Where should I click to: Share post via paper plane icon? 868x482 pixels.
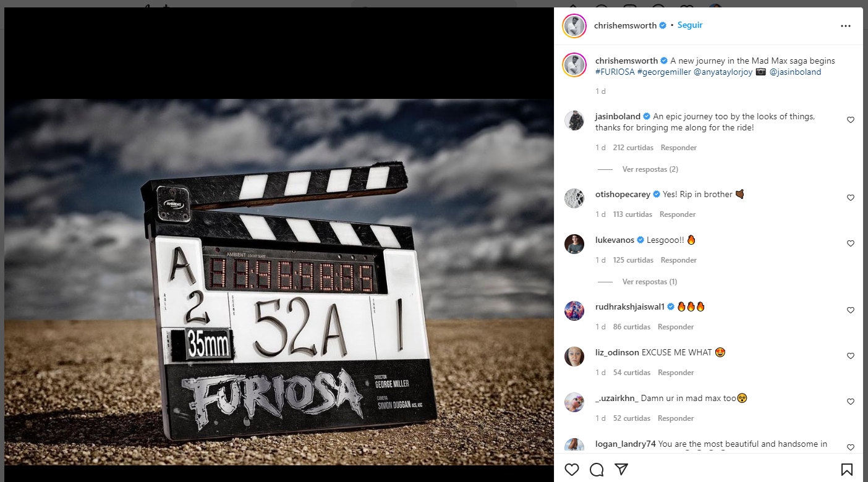coord(621,470)
